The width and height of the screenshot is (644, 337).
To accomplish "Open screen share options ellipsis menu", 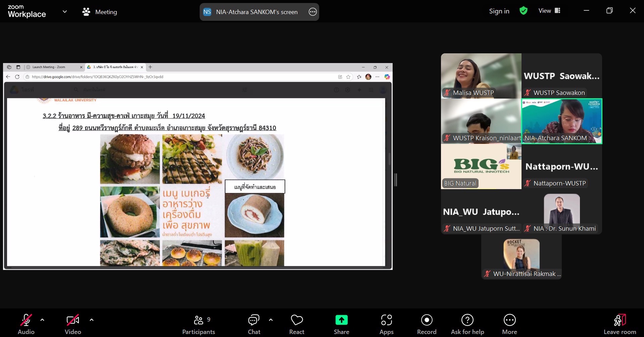I will pos(312,12).
